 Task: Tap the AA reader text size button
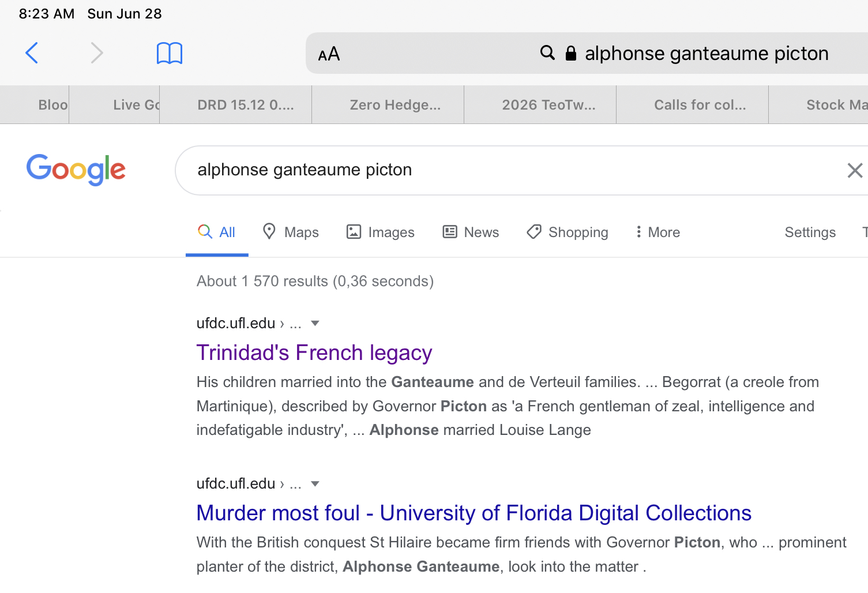[x=329, y=54]
